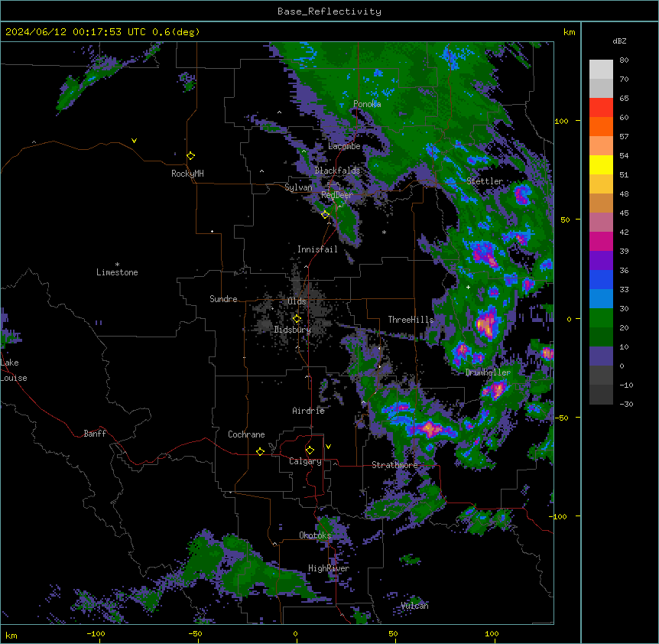This screenshot has width=659, height=644.
Task: Click the ThreeHills label
Action: click(411, 320)
